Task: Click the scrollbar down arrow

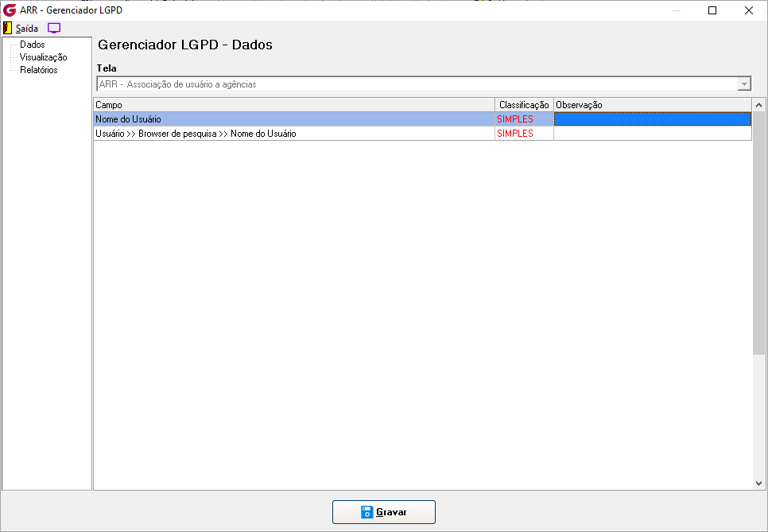Action: (758, 483)
